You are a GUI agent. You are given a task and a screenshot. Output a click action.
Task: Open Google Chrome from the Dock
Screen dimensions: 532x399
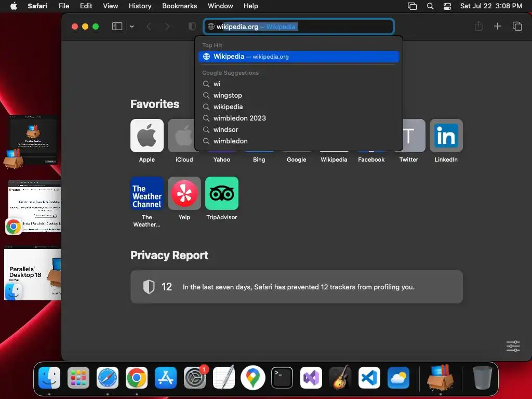coord(137,378)
